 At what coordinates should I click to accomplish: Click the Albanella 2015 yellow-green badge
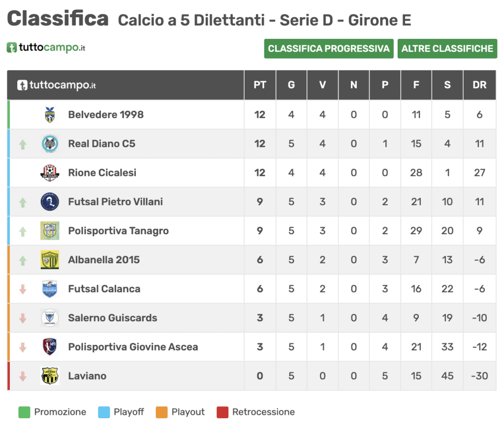click(x=50, y=260)
